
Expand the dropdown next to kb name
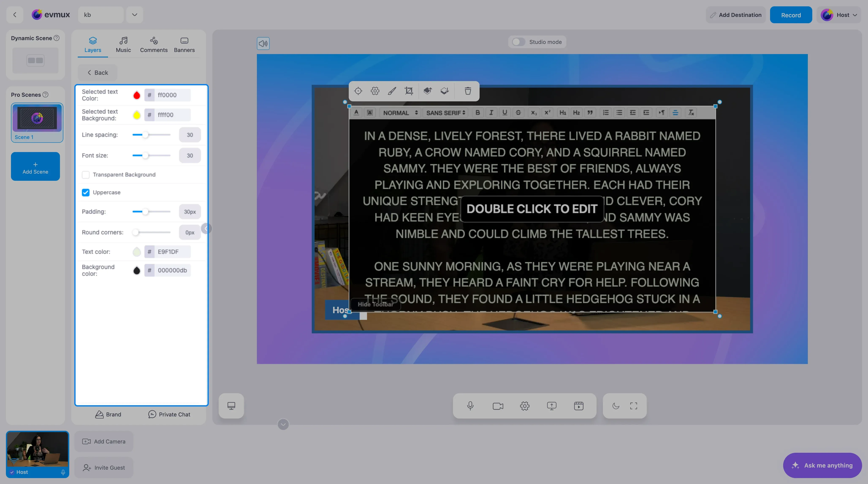pos(134,15)
